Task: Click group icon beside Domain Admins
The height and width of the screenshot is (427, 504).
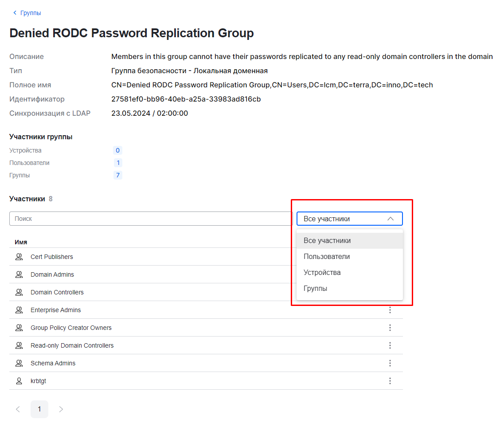Action: [19, 274]
